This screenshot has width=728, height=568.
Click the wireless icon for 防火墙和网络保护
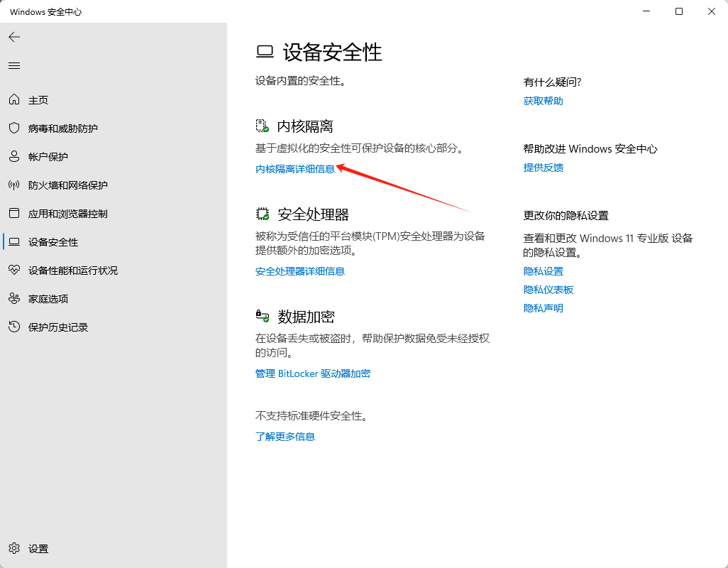tap(14, 185)
